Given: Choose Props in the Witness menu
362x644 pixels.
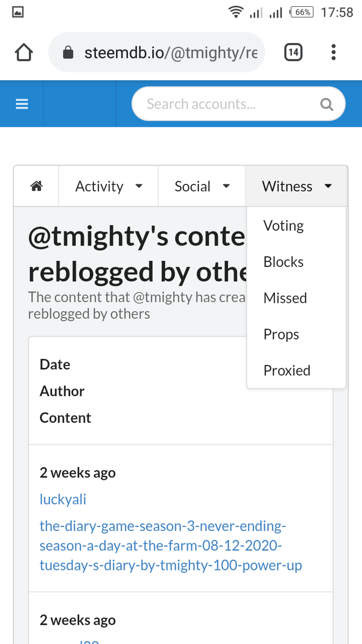Looking at the screenshot, I should [281, 334].
